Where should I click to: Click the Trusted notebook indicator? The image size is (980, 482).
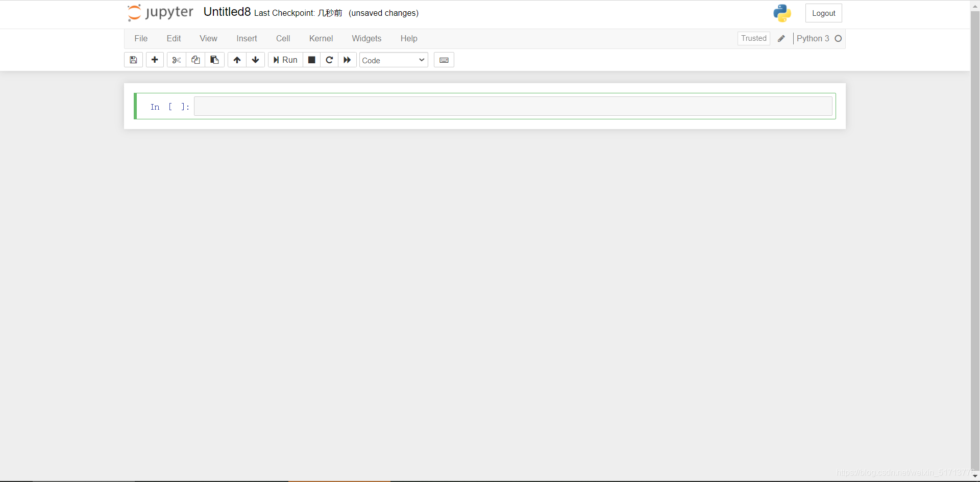point(754,38)
